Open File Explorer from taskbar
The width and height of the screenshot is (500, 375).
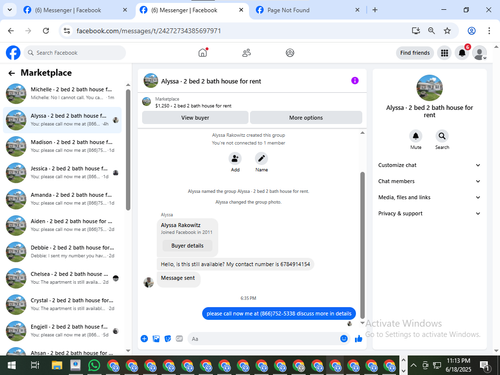point(57,366)
